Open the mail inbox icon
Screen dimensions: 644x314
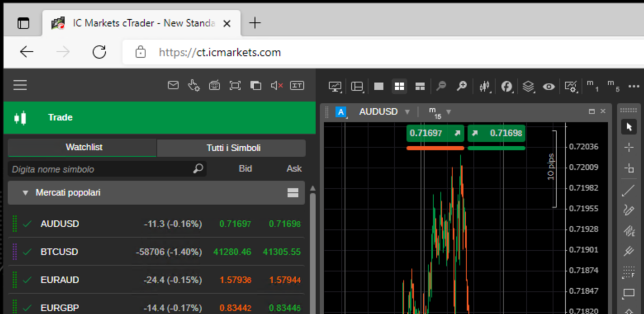(x=173, y=85)
